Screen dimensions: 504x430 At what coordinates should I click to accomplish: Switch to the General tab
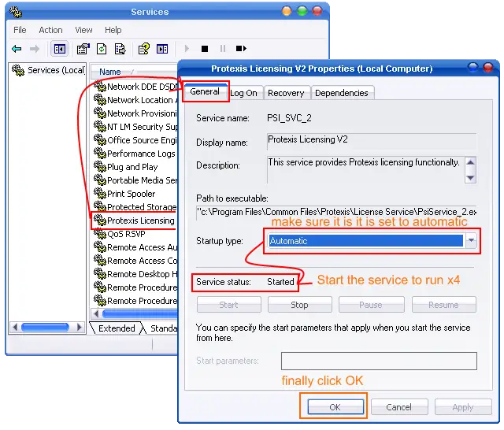click(205, 91)
